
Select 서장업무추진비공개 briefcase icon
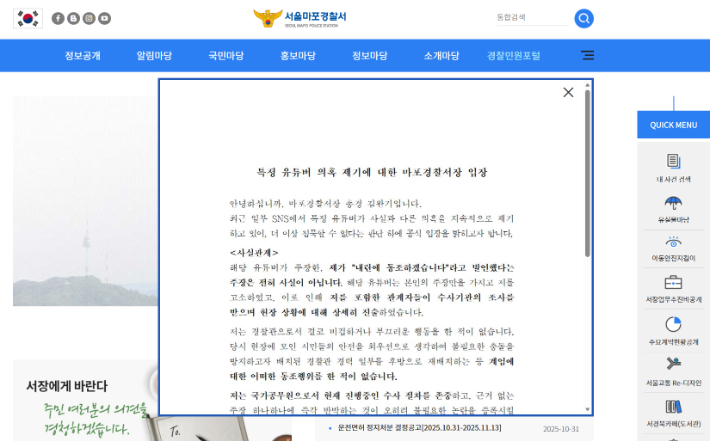673,283
